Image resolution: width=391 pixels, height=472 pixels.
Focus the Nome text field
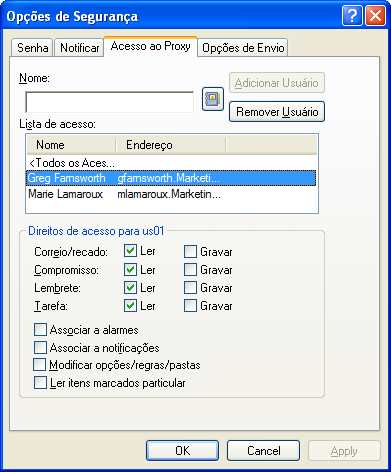pyautogui.click(x=110, y=102)
